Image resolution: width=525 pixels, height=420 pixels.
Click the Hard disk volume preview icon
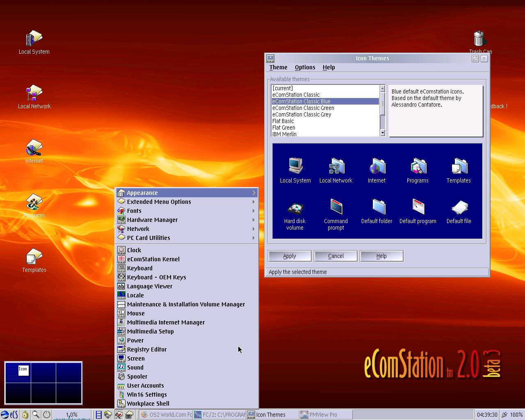(295, 209)
